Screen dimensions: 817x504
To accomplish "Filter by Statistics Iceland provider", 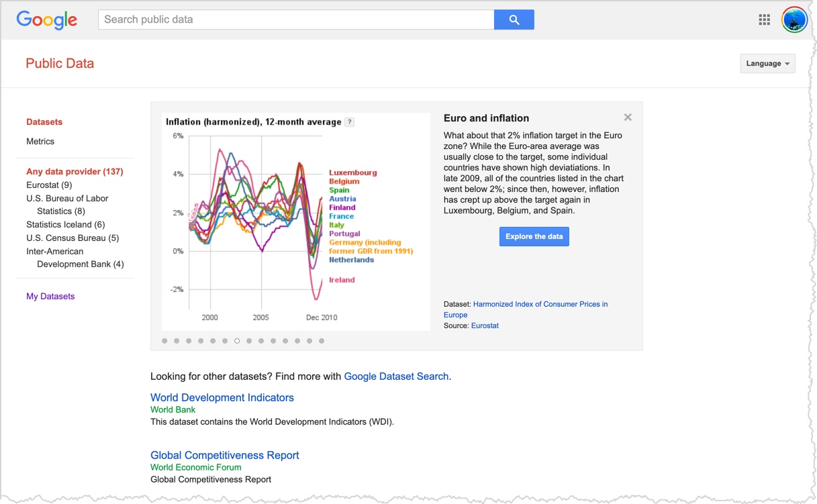I will click(x=65, y=225).
